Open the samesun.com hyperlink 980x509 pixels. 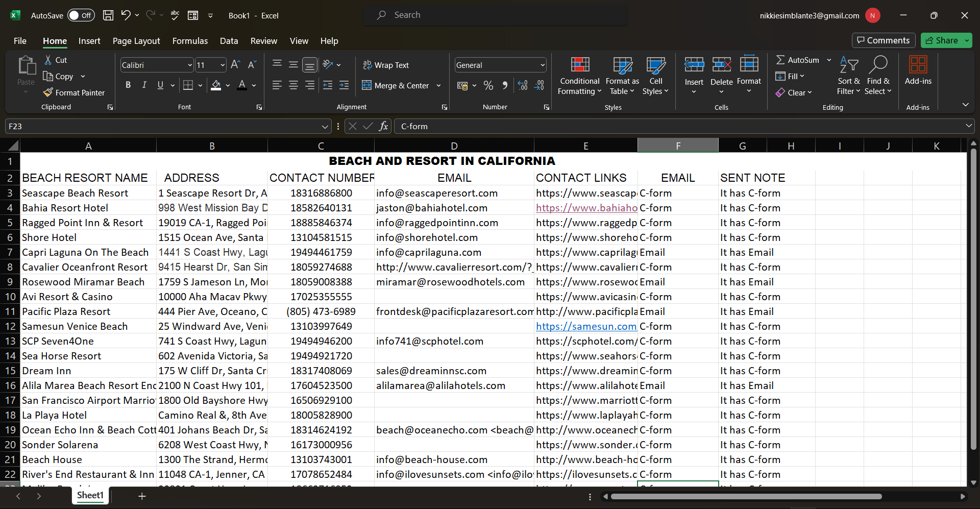coord(586,326)
